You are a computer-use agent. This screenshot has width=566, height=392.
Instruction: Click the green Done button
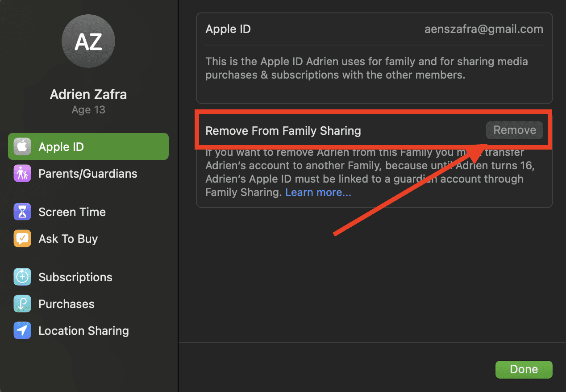tap(524, 369)
